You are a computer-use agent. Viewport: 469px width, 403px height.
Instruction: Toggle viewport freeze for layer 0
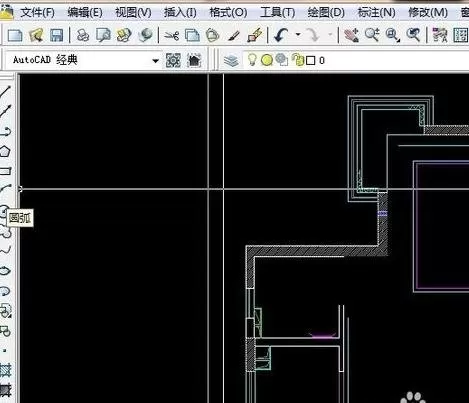(x=282, y=60)
